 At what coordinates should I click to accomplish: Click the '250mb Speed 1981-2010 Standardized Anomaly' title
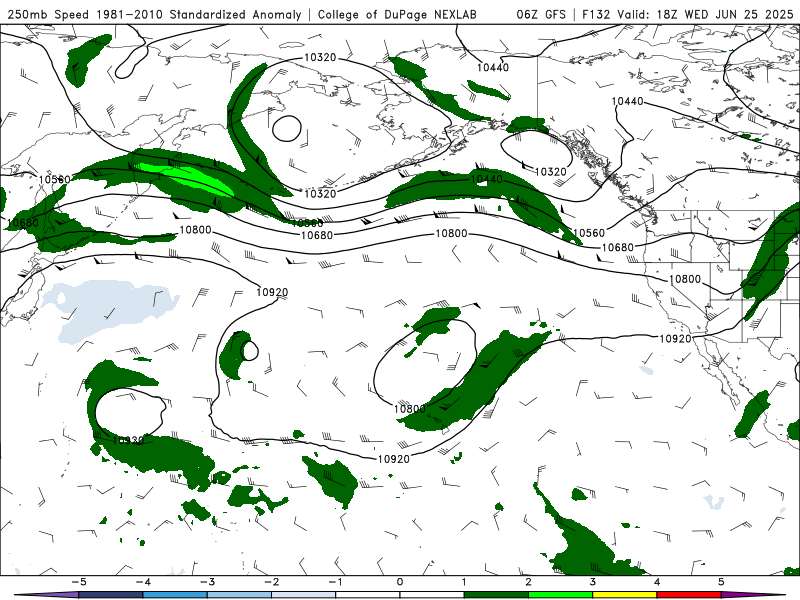154,14
